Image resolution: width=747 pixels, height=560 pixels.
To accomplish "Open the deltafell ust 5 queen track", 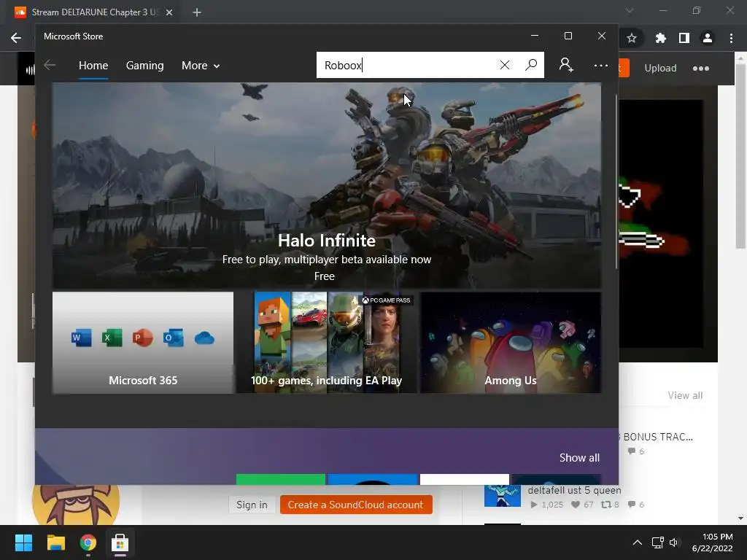I will point(574,490).
